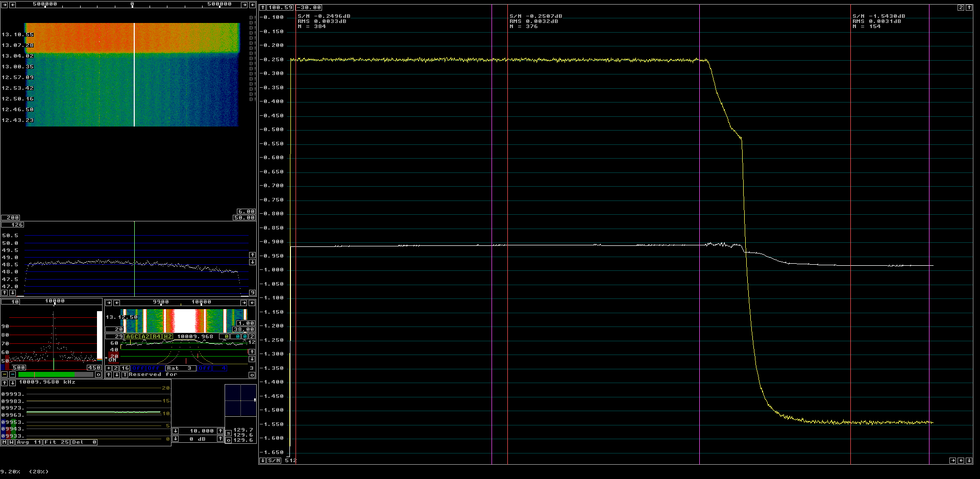
Task: Click up arrow right of baseband filter graph
Action: click(252, 352)
